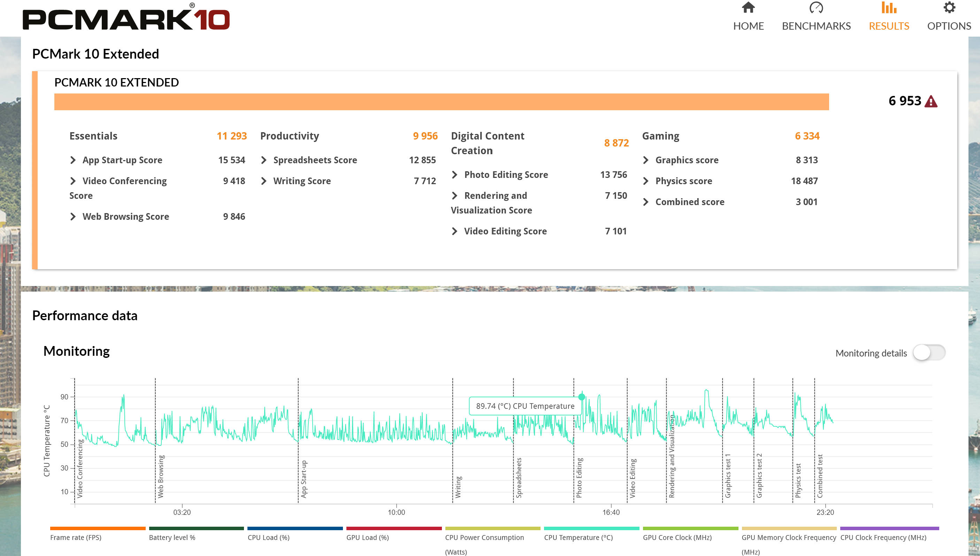Click the Performance data heading
The width and height of the screenshot is (980, 556).
tap(85, 315)
